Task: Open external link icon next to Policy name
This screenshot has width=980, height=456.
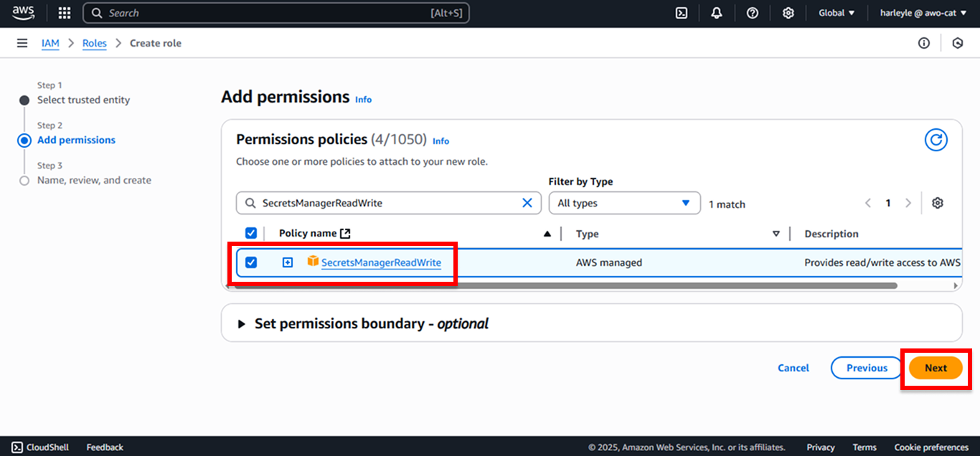Action: coord(345,233)
